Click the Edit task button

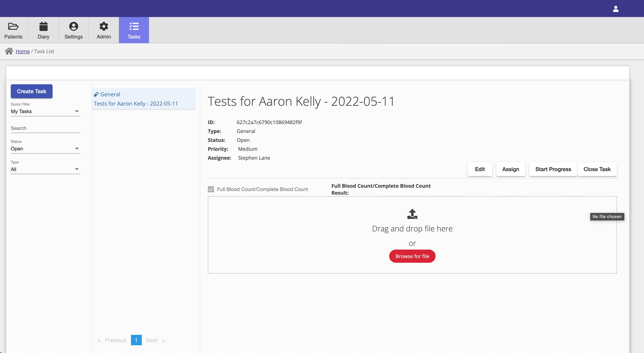coord(480,169)
